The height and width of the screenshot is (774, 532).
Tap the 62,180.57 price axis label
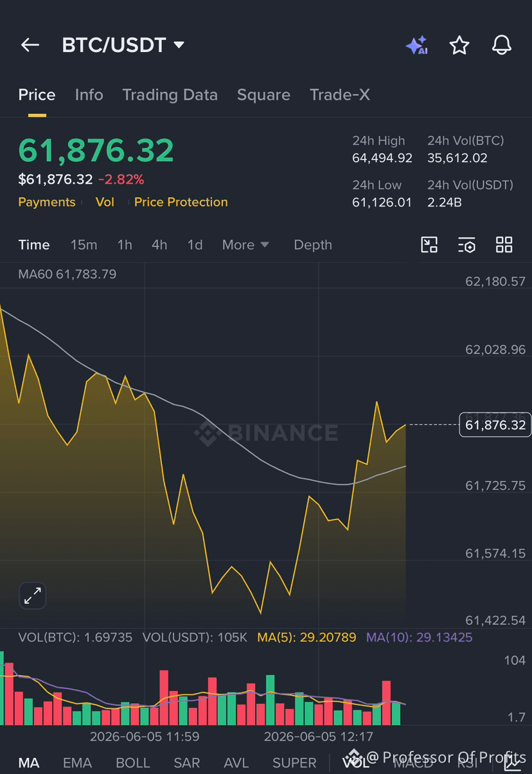495,282
